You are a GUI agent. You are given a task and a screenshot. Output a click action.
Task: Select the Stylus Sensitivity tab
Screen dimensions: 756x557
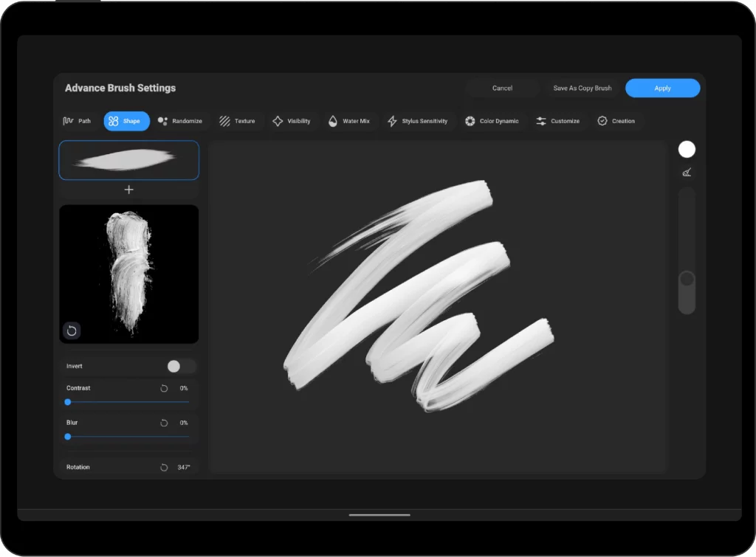[418, 121]
